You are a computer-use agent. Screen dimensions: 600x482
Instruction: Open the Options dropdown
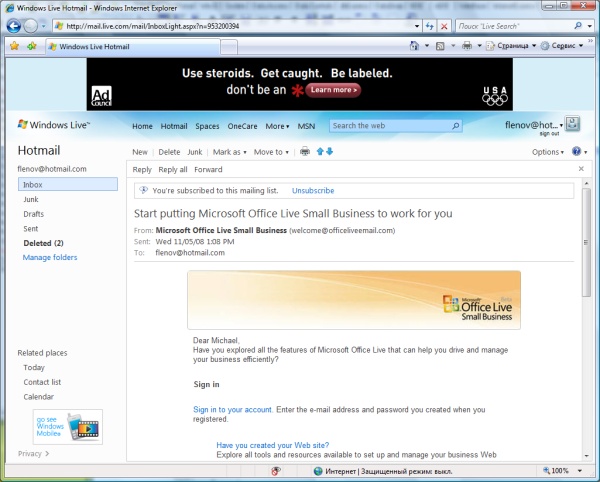coord(548,152)
